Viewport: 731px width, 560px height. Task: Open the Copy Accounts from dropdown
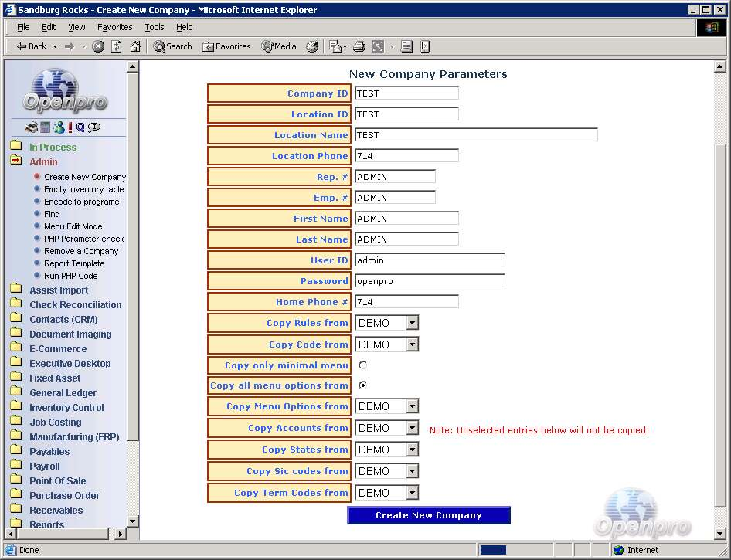pos(412,428)
